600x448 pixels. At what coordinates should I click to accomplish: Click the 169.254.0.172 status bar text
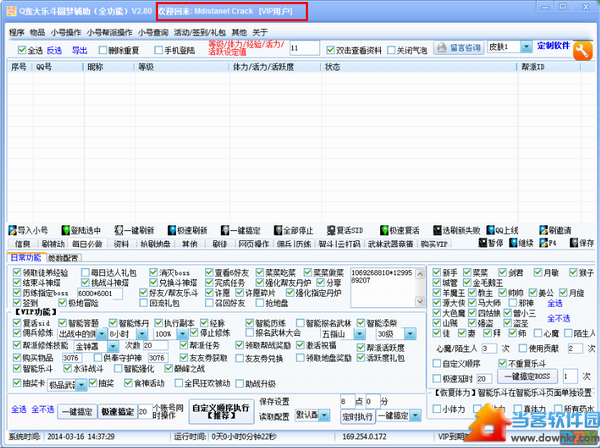point(364,437)
